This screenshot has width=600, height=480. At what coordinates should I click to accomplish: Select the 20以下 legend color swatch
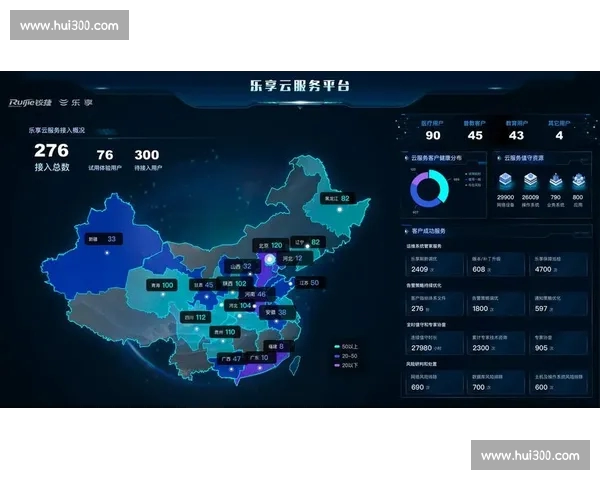(x=337, y=366)
